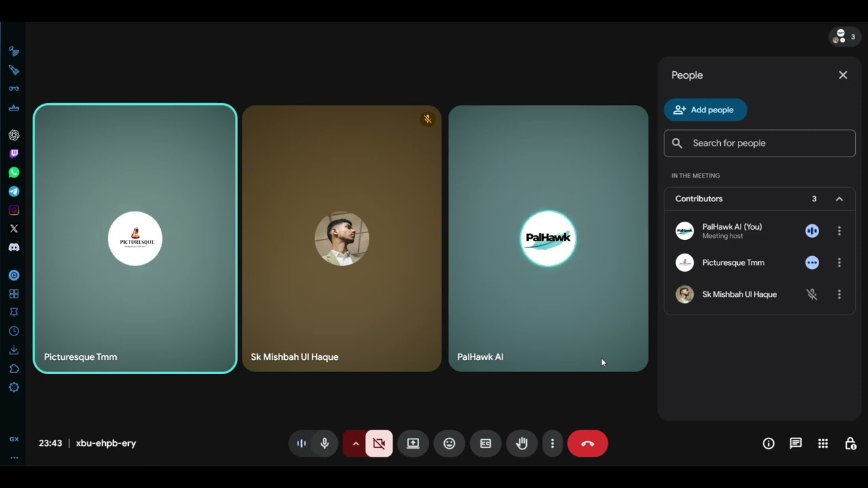This screenshot has height=488, width=868.
Task: Open downloads from the sidebar
Action: click(14, 350)
